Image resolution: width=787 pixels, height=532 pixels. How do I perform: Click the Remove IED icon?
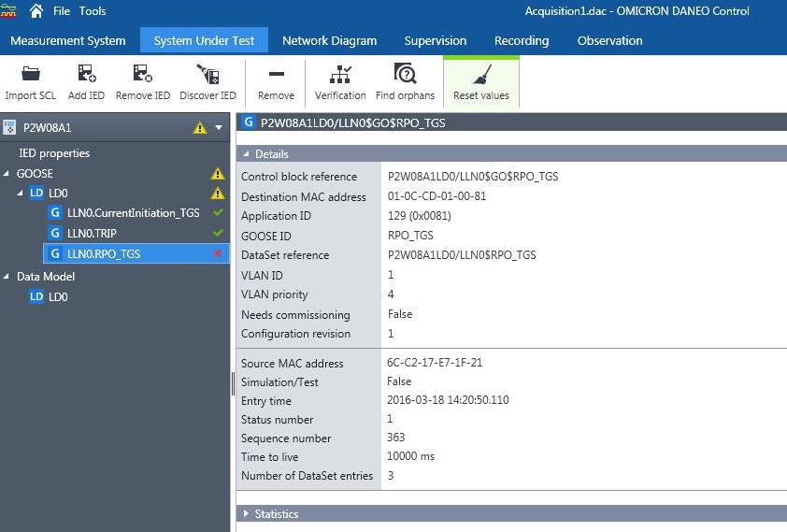142,74
